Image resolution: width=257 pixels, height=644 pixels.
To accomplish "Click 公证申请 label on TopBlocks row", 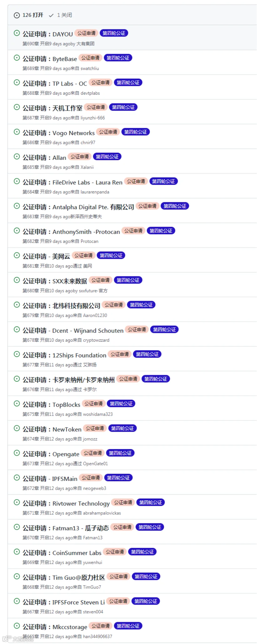I will [x=94, y=404].
